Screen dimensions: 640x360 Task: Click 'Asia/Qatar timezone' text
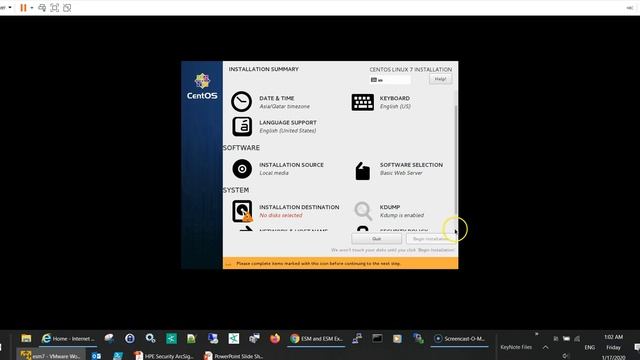284,106
